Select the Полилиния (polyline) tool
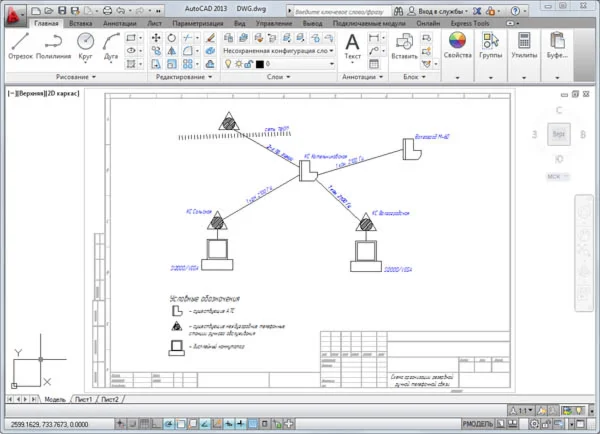The image size is (600, 434). [54, 46]
